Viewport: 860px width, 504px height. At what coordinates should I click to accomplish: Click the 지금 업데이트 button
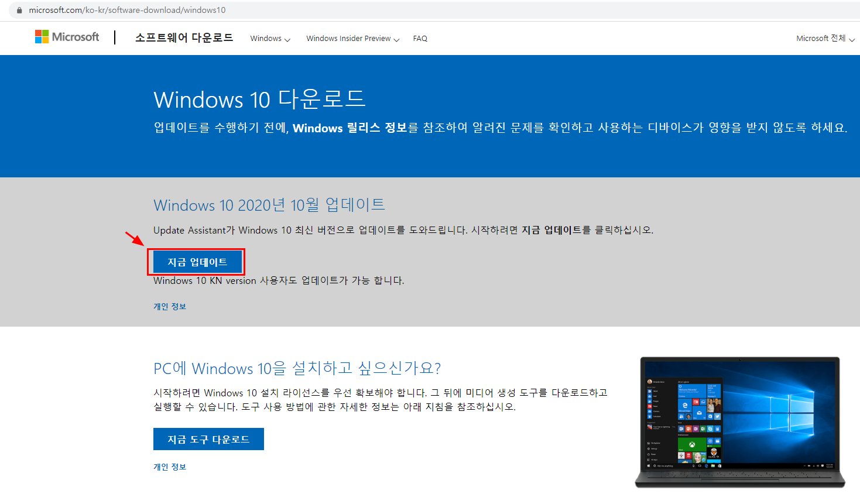pos(197,262)
